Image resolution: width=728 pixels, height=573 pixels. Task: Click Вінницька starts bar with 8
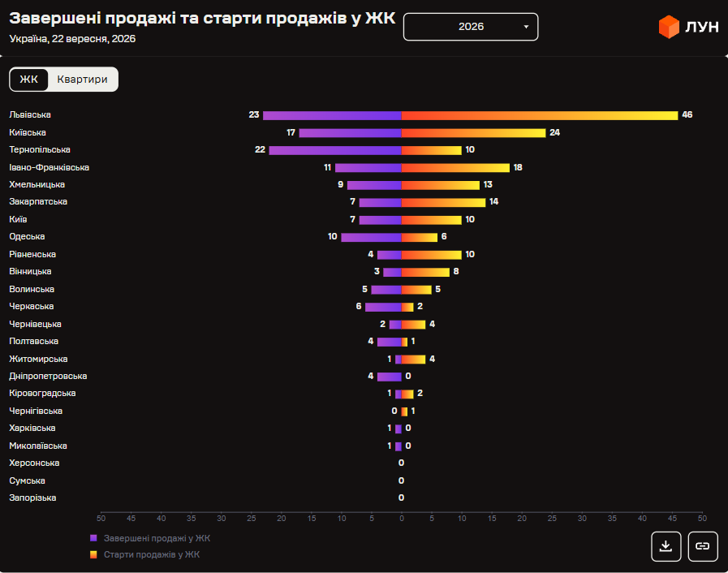click(x=425, y=272)
